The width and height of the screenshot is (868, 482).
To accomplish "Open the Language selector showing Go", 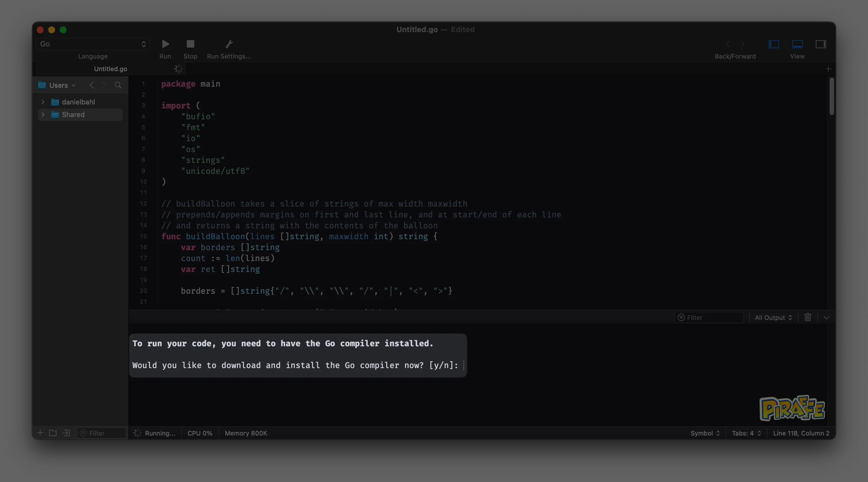I will [x=93, y=44].
